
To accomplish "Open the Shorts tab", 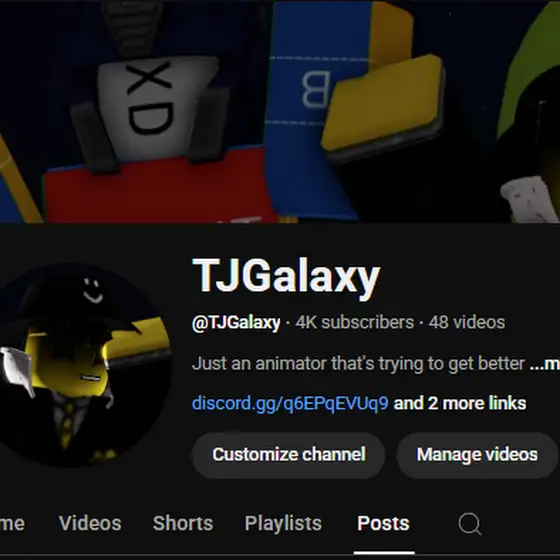I will (x=183, y=524).
